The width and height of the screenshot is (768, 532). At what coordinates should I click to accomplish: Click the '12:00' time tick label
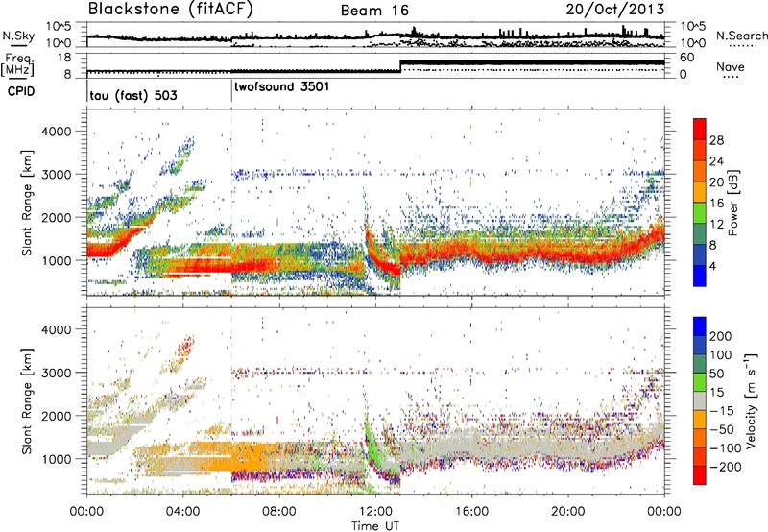click(375, 512)
